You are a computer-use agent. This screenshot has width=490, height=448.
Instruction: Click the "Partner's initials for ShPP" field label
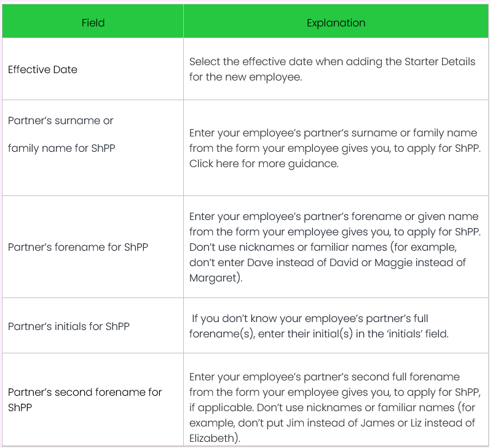68,326
